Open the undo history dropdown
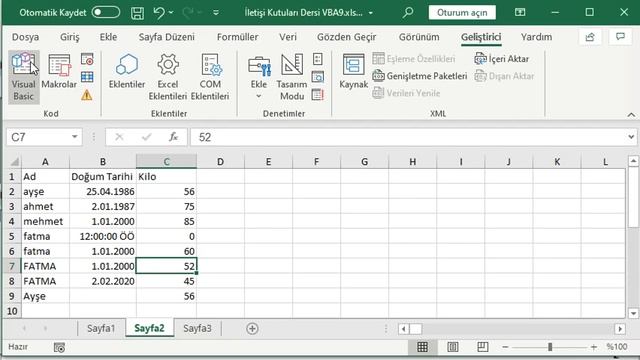Screen dimensions: 640x360 coord(171,13)
